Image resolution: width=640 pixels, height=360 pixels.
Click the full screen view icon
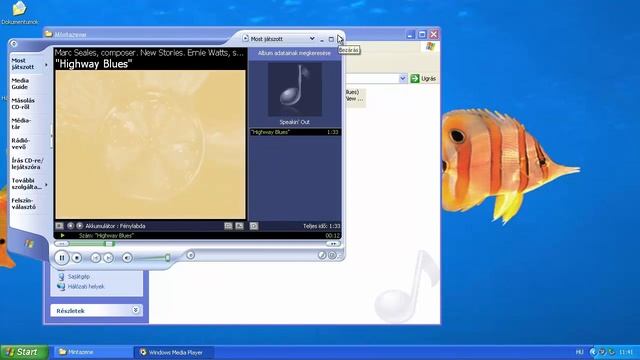click(253, 226)
